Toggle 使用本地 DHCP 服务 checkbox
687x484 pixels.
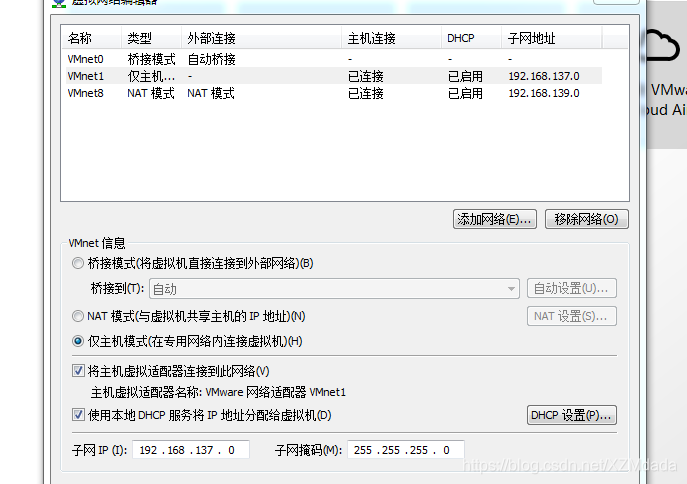tap(78, 415)
